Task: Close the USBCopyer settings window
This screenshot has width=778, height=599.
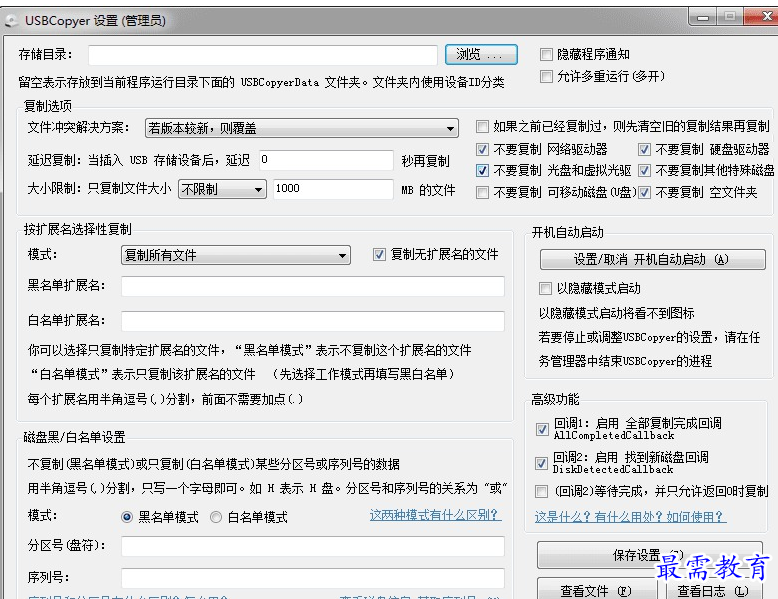Action: [764, 17]
